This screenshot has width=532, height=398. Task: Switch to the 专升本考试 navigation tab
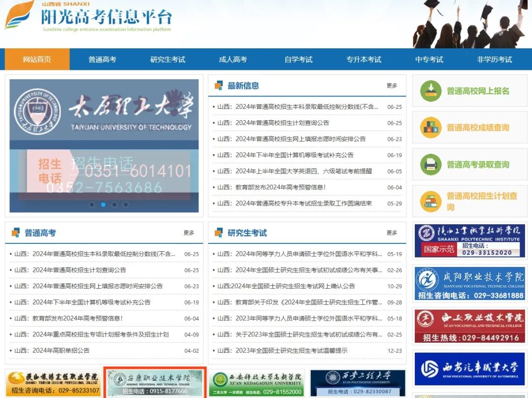coord(364,60)
